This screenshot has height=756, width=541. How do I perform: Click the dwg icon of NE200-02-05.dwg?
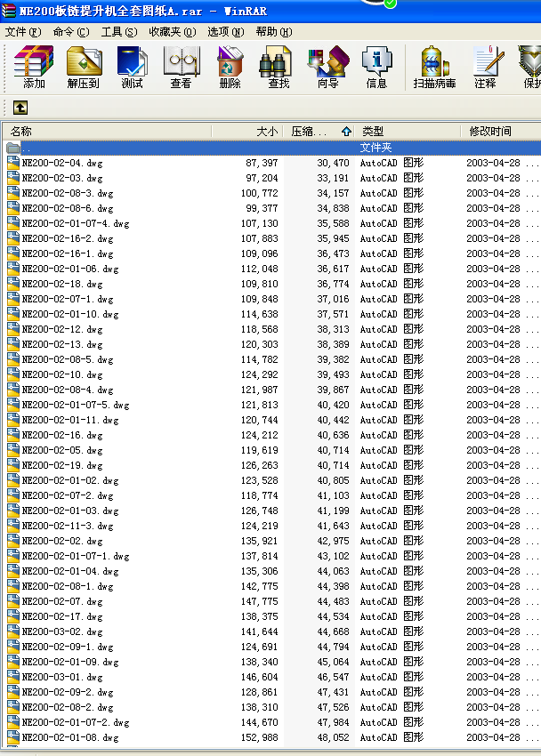(x=13, y=450)
